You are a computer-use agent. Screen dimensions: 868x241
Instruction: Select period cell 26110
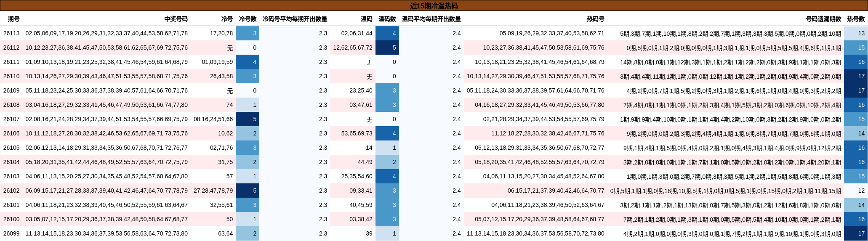coord(11,76)
